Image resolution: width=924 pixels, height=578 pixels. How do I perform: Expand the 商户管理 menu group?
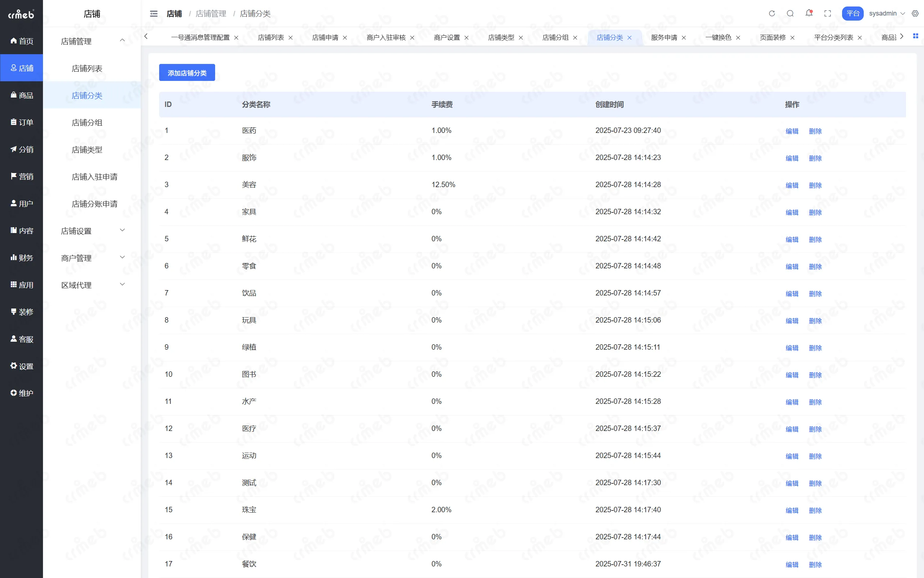(x=92, y=258)
